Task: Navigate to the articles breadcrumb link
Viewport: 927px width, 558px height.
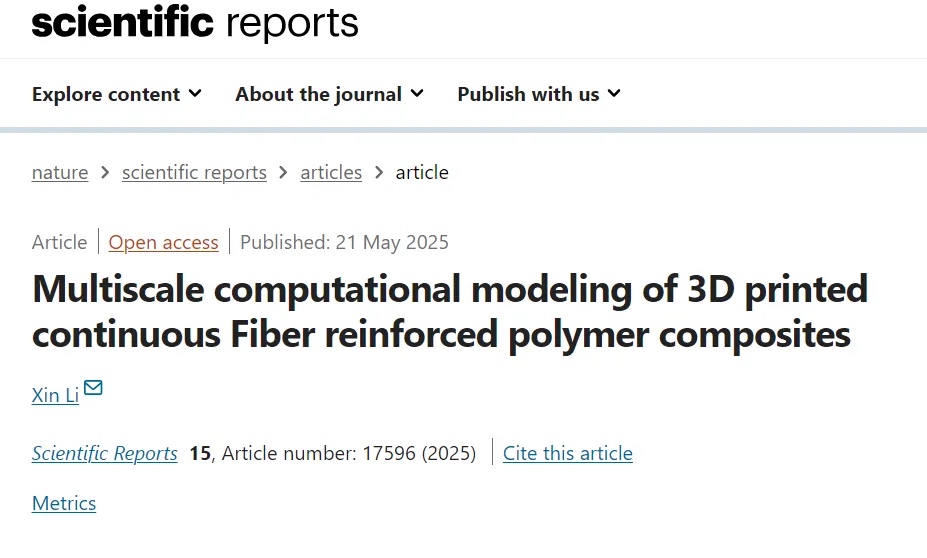Action: click(x=331, y=172)
